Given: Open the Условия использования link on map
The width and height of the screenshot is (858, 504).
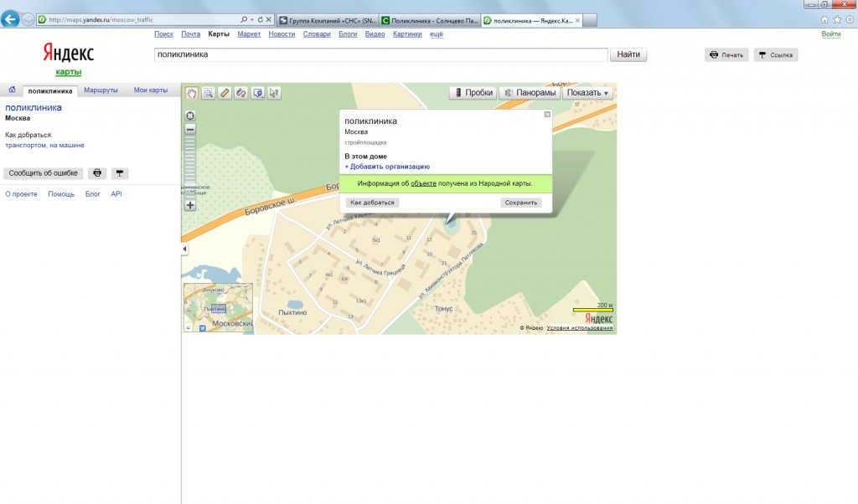Looking at the screenshot, I should [580, 328].
